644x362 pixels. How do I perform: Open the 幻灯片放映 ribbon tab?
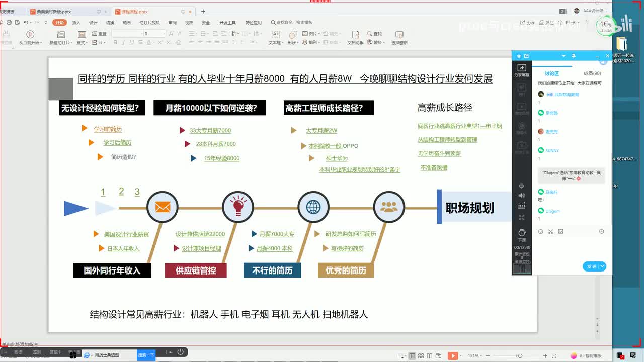[x=149, y=23]
